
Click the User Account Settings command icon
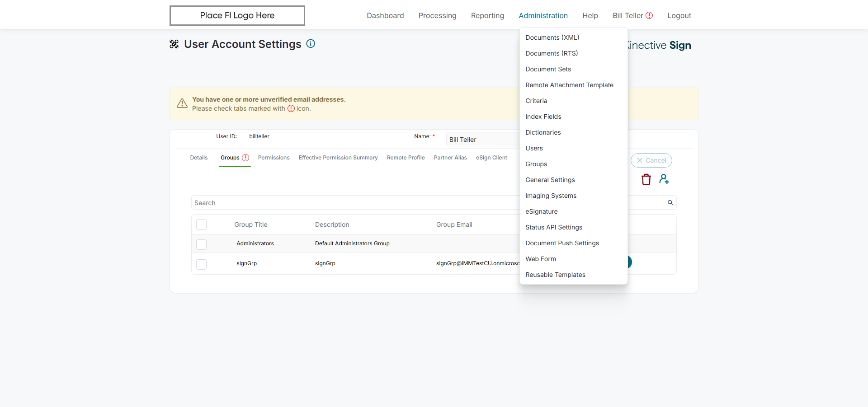[x=174, y=44]
